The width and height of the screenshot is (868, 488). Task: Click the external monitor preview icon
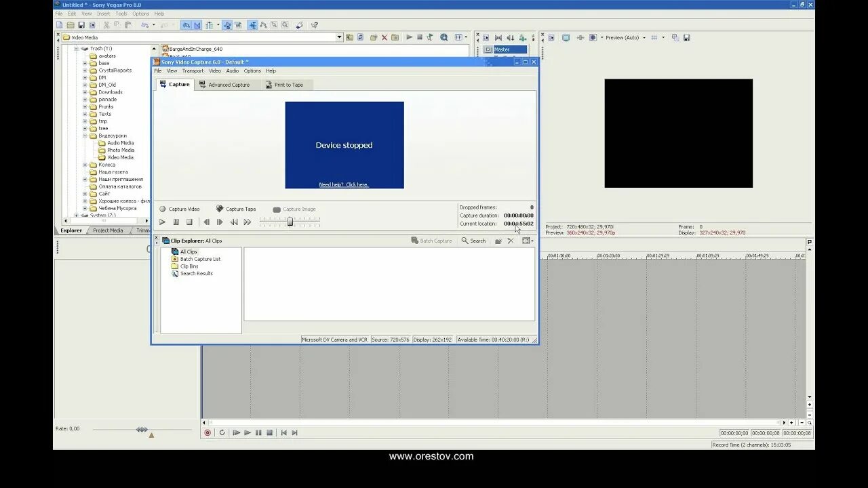566,37
